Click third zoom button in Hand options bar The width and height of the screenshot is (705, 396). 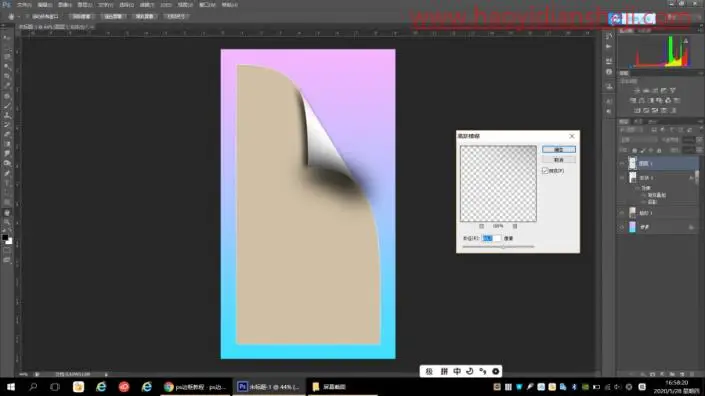click(144, 17)
